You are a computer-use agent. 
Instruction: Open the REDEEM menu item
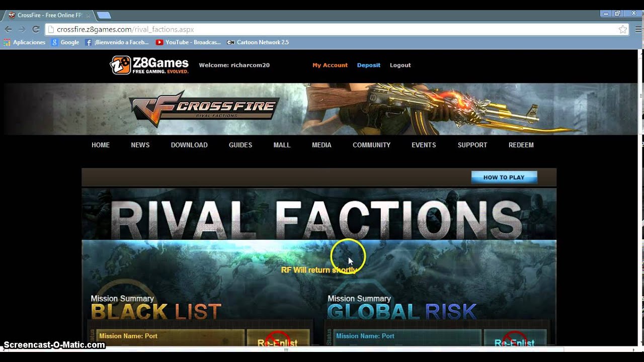click(521, 145)
